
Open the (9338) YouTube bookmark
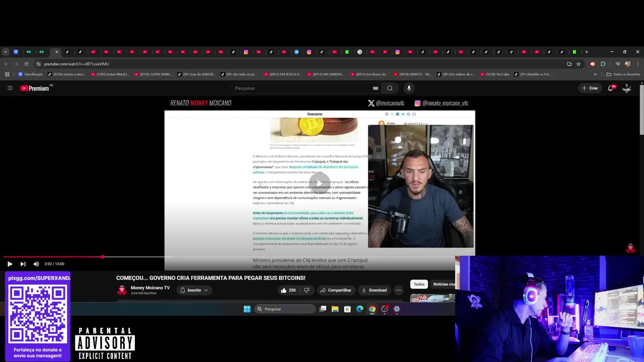click(495, 74)
